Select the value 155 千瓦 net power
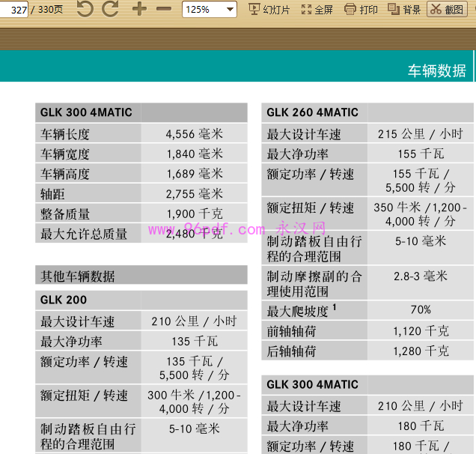Screen dimensions: 476x454 click(421, 154)
